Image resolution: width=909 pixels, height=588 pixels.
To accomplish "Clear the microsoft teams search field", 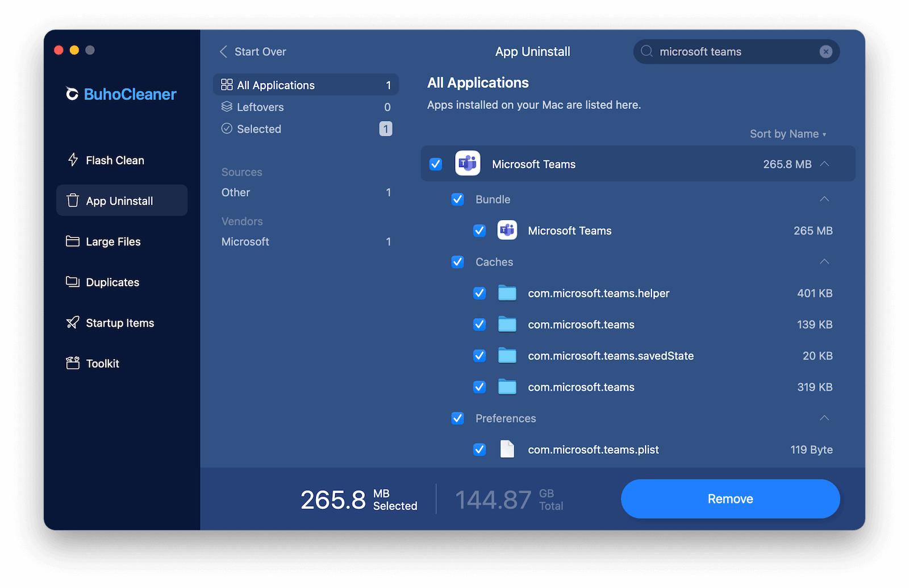I will point(825,52).
